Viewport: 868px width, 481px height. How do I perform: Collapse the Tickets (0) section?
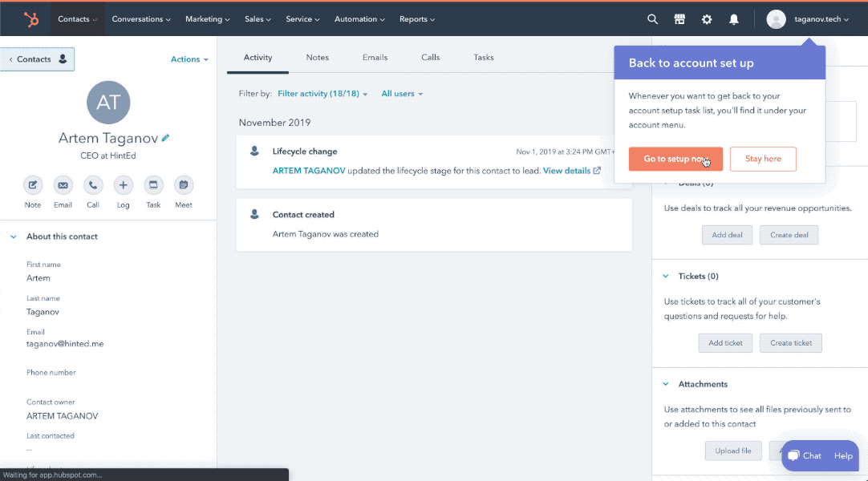click(666, 276)
